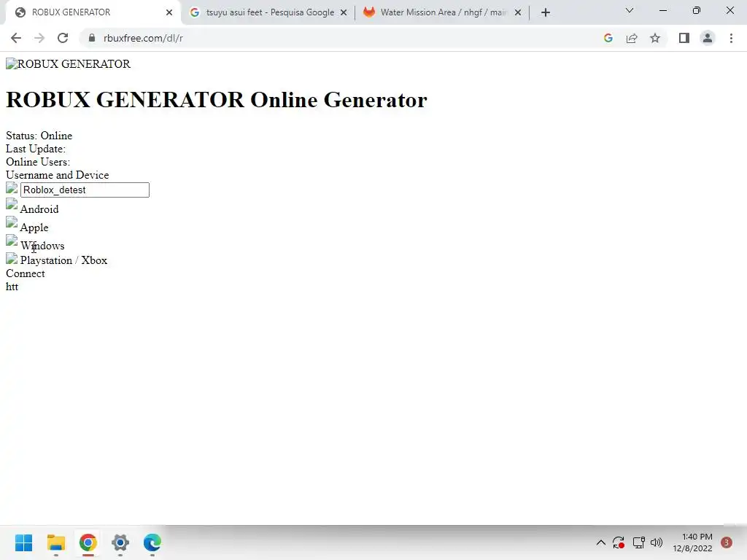Expand the tab search chevron
Viewport: 747px width, 560px height.
pos(630,10)
